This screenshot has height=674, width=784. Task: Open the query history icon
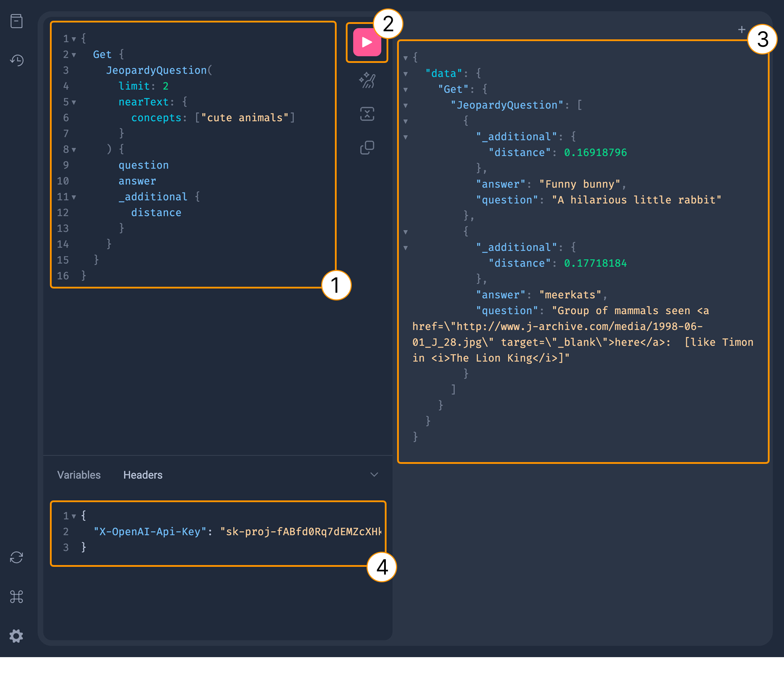(17, 60)
